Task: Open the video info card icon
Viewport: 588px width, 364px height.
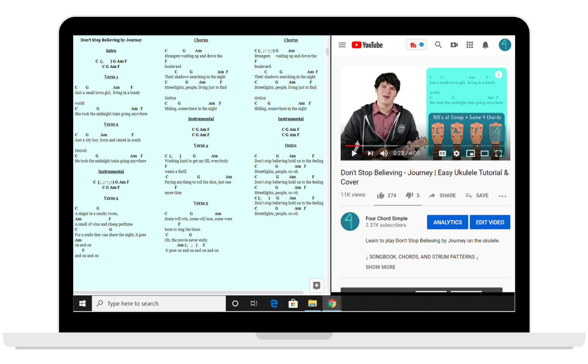Action: 498,74
